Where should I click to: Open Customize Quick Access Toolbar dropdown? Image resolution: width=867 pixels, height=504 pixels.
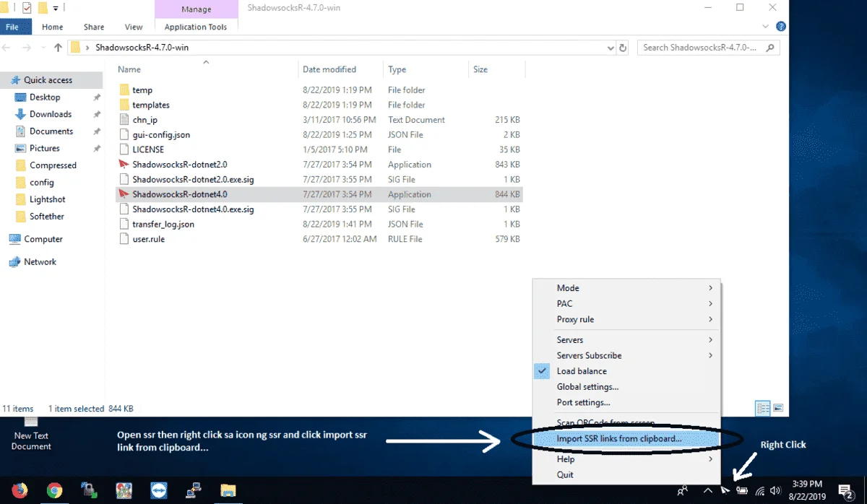pyautogui.click(x=56, y=8)
